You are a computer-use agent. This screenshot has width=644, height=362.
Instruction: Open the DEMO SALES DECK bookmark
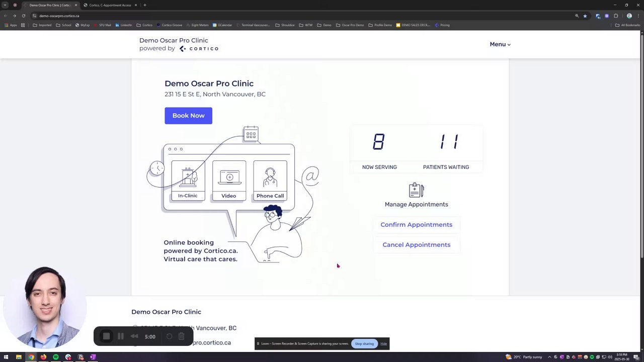coord(413,25)
